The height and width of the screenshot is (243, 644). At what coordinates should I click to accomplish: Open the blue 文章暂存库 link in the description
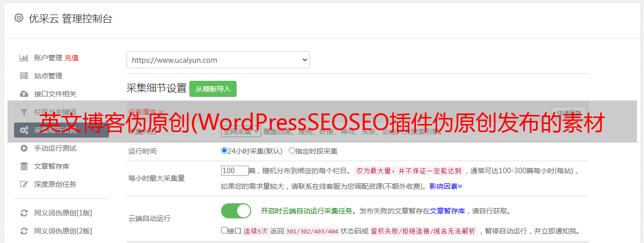pos(447,211)
